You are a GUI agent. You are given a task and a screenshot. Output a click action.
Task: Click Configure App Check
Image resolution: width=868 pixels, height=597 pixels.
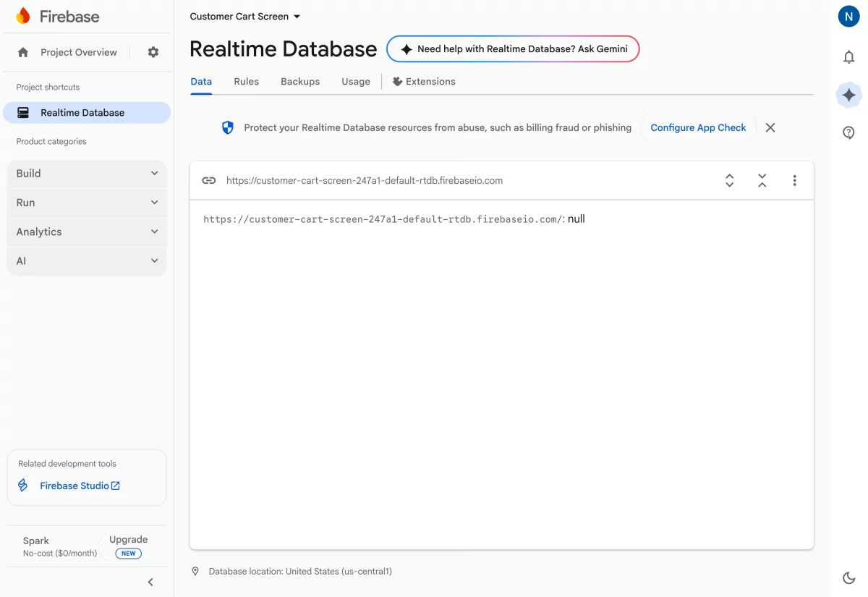tap(697, 127)
